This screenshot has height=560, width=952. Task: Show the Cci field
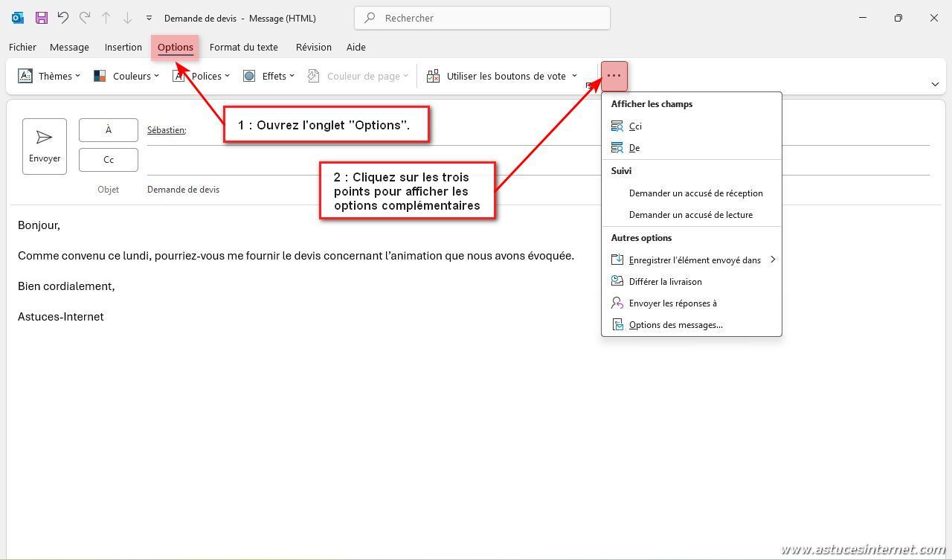click(635, 126)
